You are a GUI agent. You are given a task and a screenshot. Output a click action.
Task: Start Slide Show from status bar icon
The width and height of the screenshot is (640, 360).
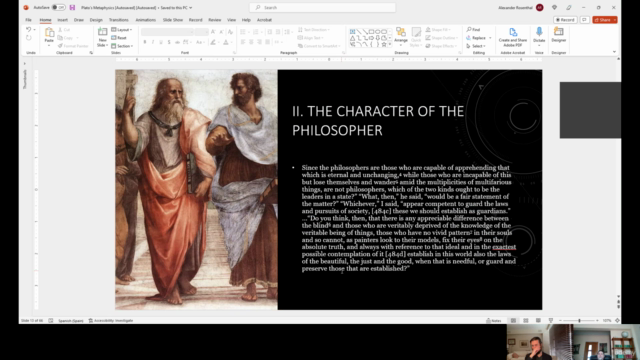pos(551,320)
